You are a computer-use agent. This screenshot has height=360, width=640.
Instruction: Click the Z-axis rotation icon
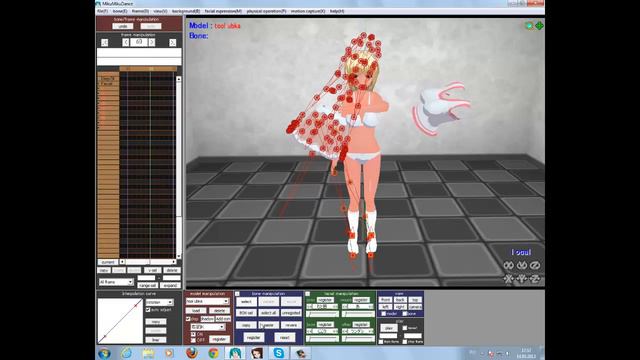pos(535,265)
